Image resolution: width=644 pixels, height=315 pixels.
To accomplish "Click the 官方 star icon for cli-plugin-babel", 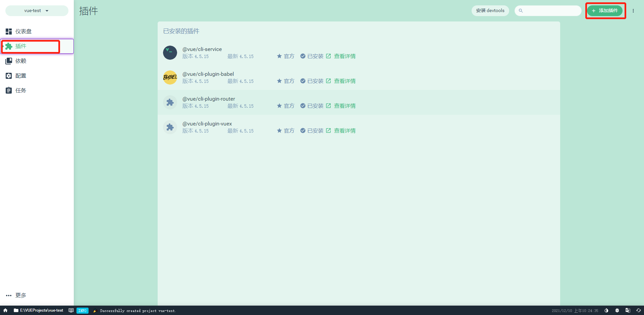I will [279, 81].
